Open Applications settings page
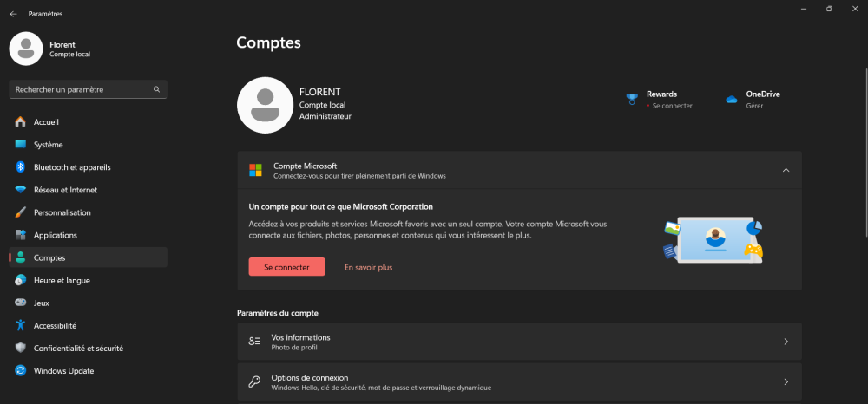This screenshot has height=404, width=868. (88, 235)
